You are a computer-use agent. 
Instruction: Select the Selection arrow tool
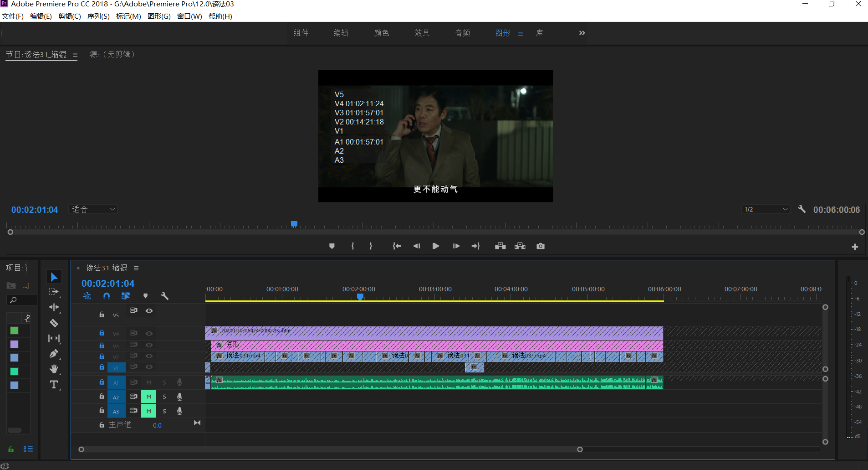54,277
